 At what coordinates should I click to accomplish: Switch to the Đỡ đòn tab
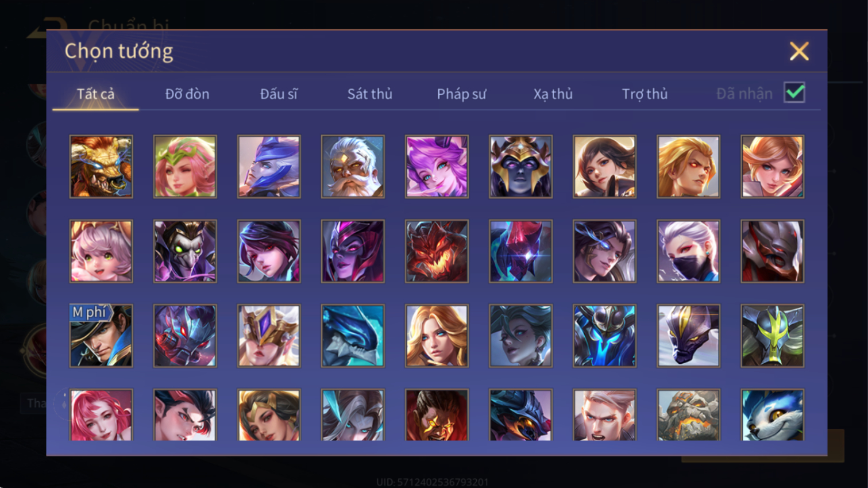[x=187, y=94]
